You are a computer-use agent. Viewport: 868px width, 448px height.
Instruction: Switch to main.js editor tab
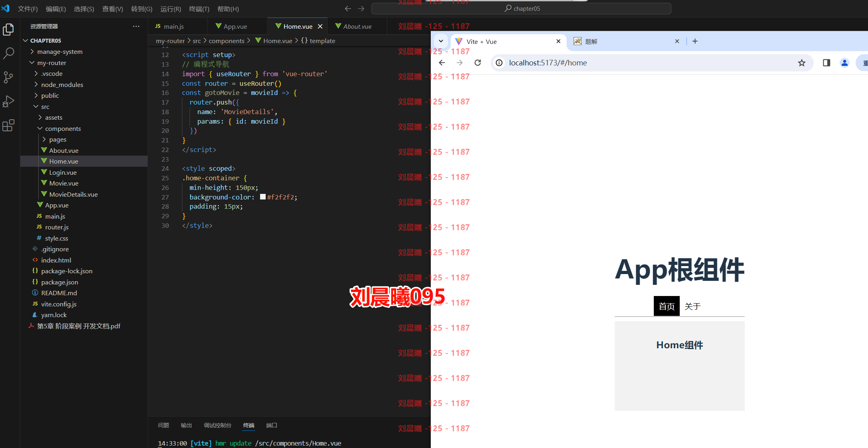coord(178,26)
